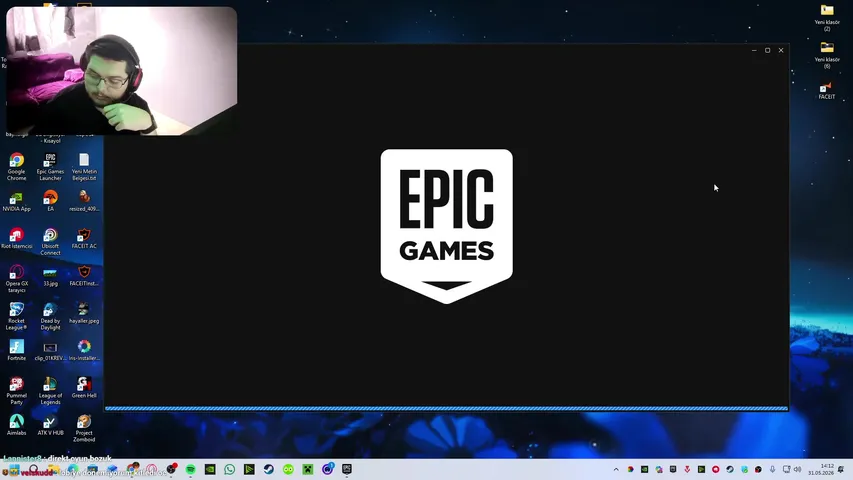This screenshot has height=480, width=853.
Task: Click green two-eyed app icon in taskbar
Action: (288, 469)
